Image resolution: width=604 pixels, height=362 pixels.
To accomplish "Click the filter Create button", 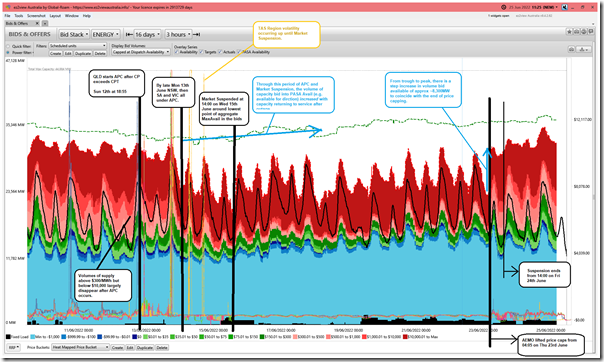I will point(55,54).
